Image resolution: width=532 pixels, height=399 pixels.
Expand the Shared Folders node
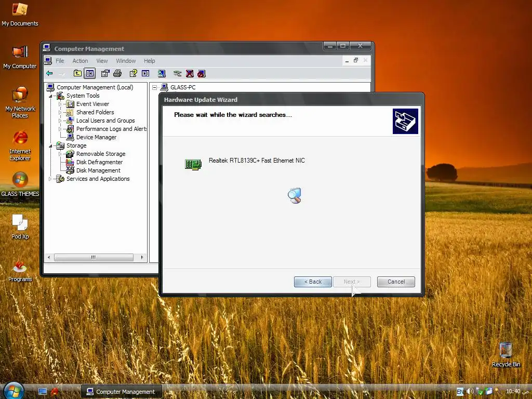pos(60,112)
